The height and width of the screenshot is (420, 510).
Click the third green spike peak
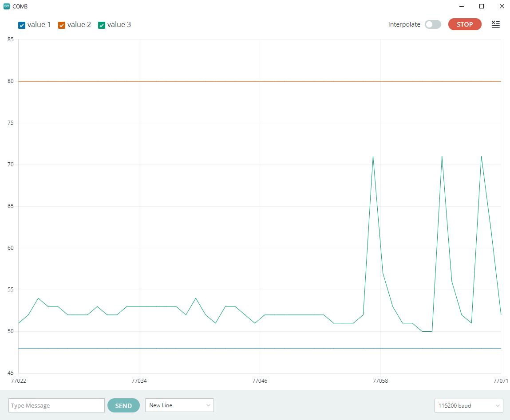click(x=481, y=157)
